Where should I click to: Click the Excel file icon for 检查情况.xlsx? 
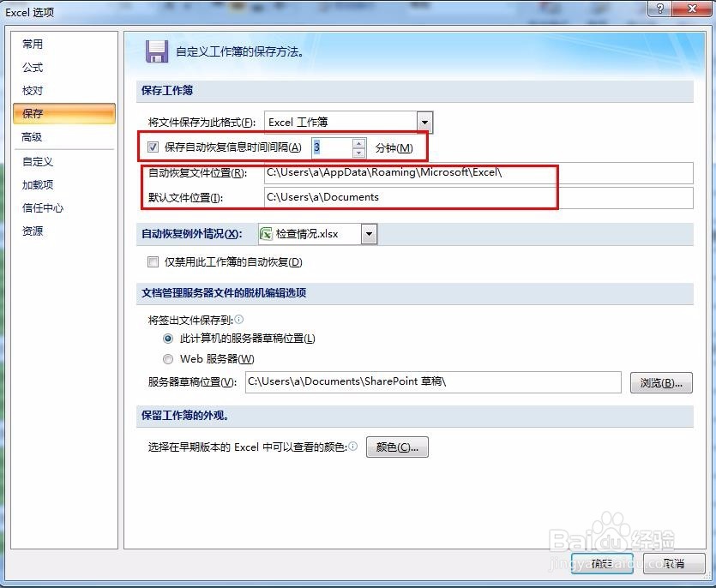pyautogui.click(x=266, y=234)
